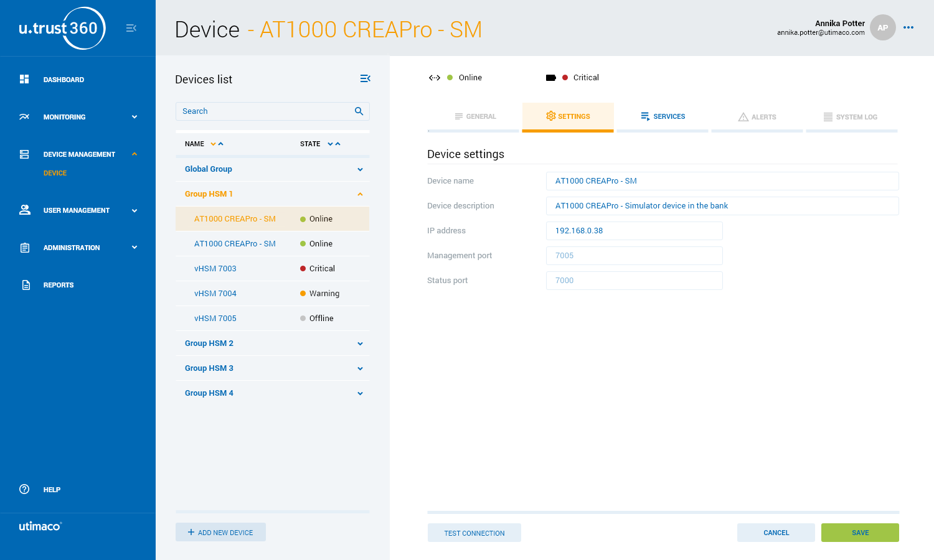Open the General tab
This screenshot has height=560, width=934.
click(473, 117)
